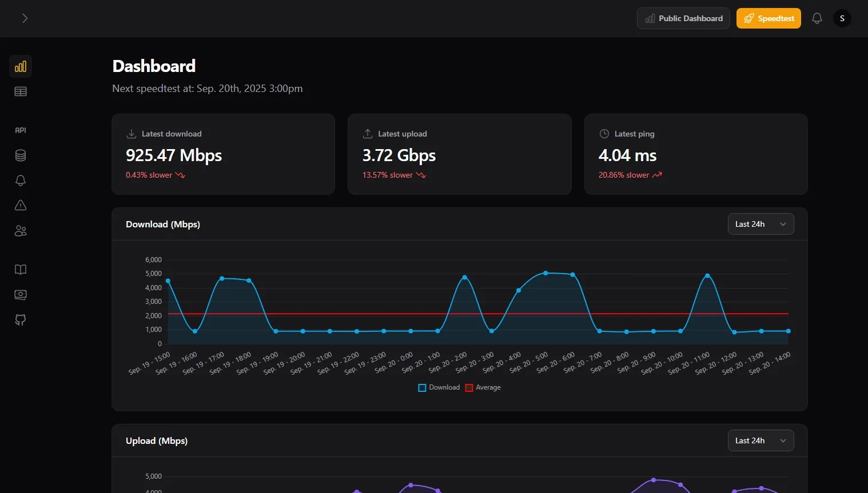The width and height of the screenshot is (868, 493).
Task: Expand the sidebar with the chevron arrow
Action: pyautogui.click(x=25, y=18)
